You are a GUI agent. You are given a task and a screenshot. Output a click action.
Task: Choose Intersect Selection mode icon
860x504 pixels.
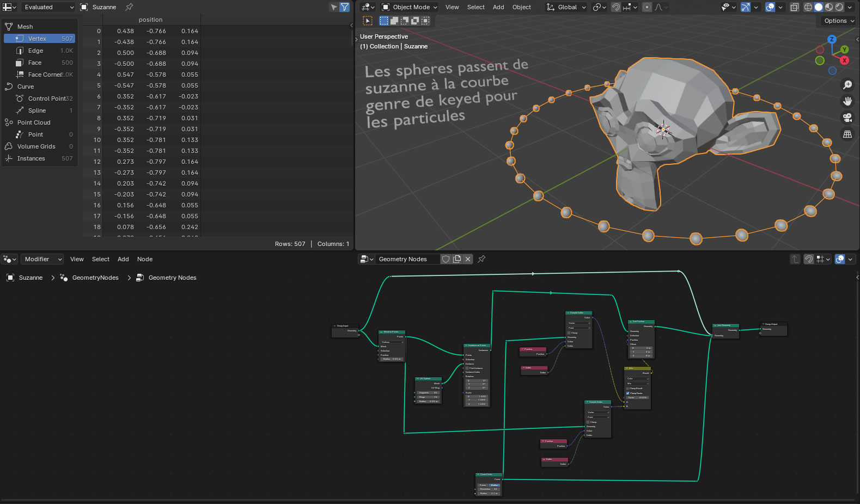coord(425,21)
